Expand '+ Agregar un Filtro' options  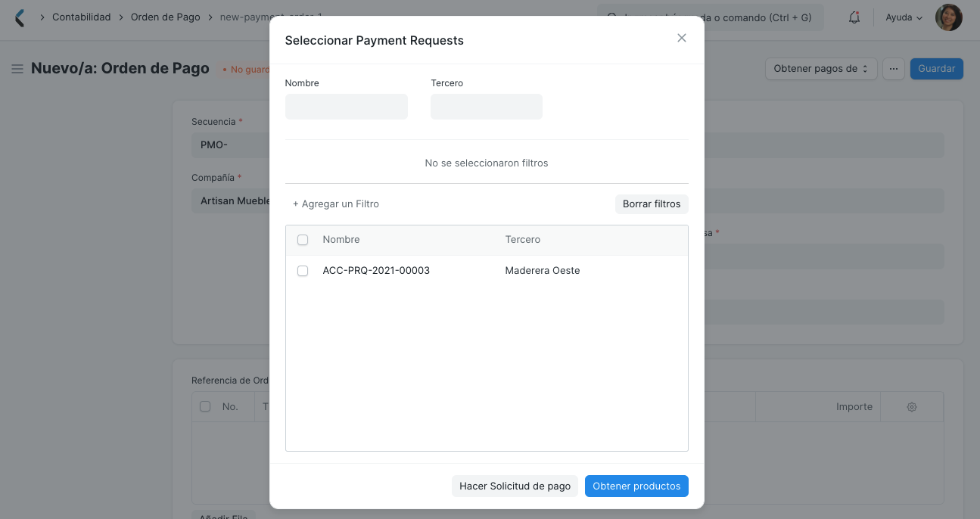click(335, 204)
